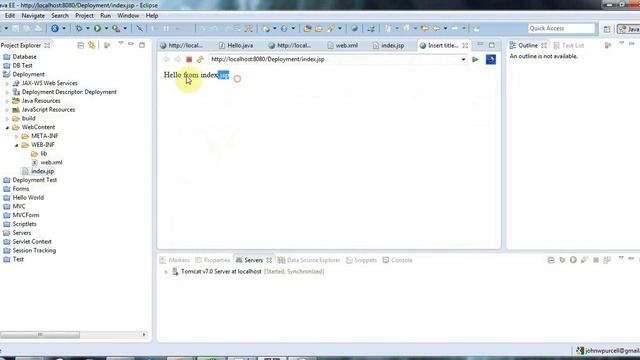The width and height of the screenshot is (640, 360).
Task: Open the Window menu
Action: (x=128, y=16)
